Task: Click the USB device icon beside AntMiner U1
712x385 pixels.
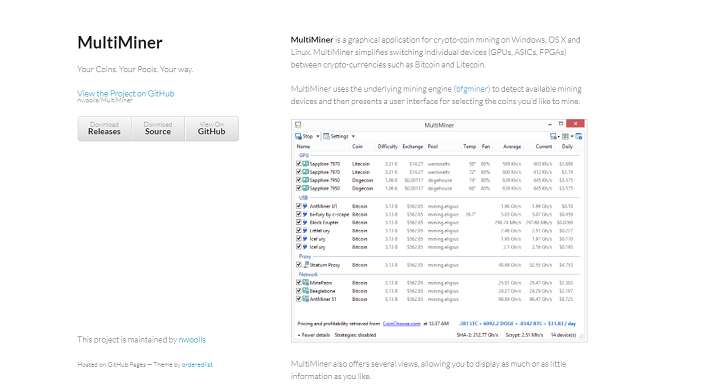Action: coord(305,206)
